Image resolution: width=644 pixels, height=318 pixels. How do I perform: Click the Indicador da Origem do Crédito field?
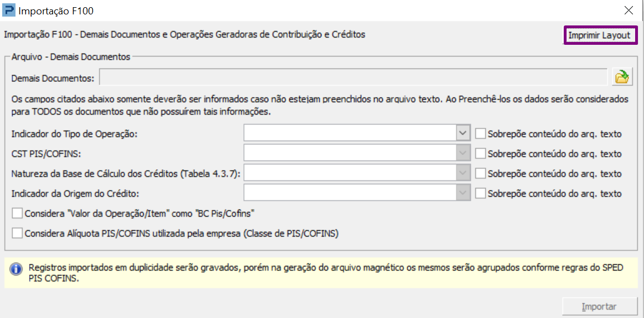[350, 193]
